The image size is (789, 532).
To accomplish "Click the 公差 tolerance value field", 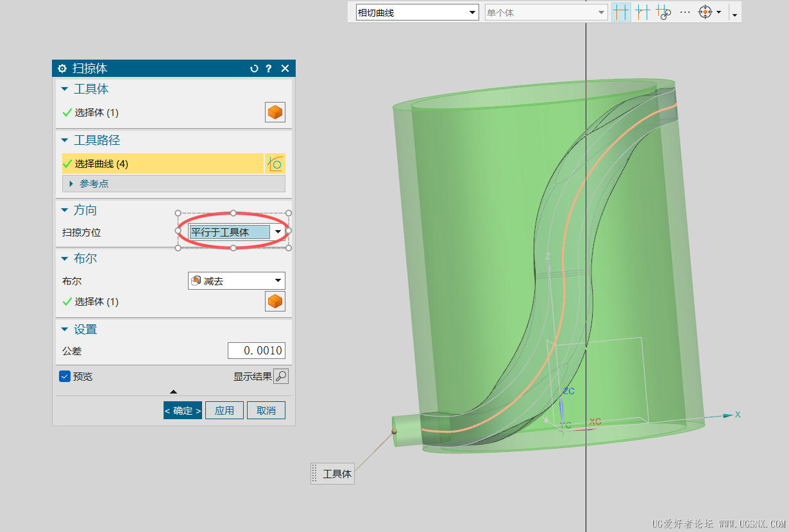I will pos(257,351).
